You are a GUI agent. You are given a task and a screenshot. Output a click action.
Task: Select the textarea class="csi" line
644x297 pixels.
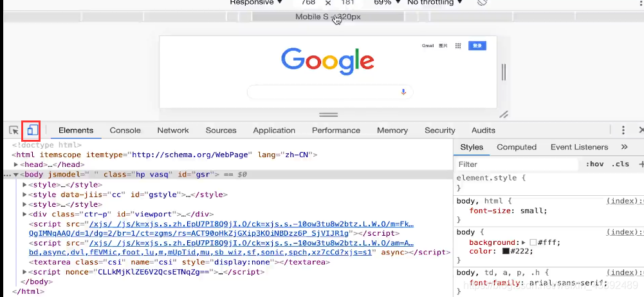coord(179,262)
